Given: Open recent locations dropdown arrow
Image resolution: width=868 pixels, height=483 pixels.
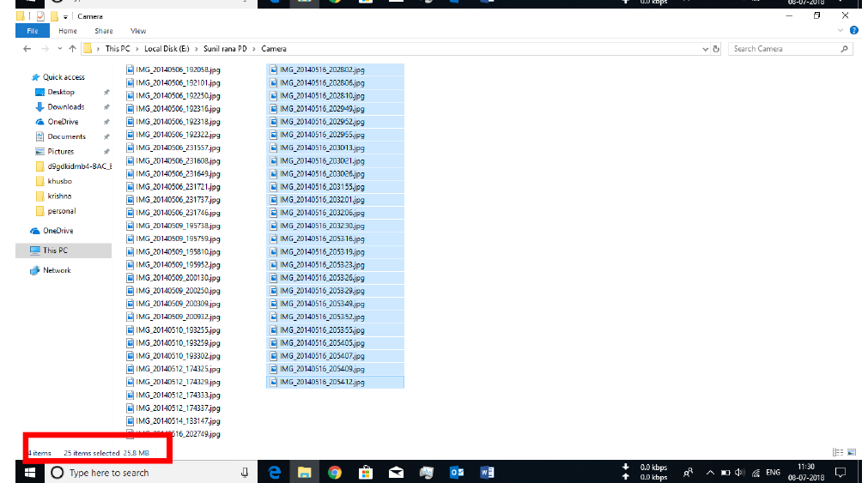Looking at the screenshot, I should [x=60, y=49].
